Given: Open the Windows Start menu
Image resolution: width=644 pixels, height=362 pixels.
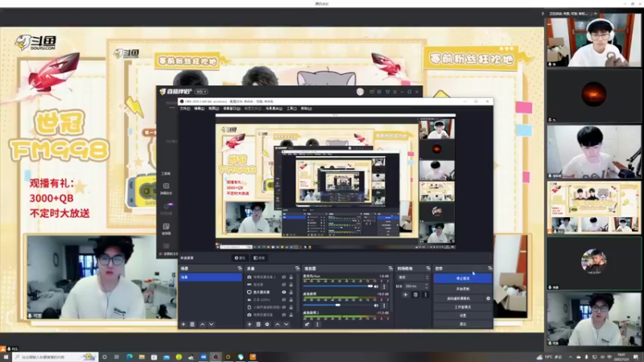Looking at the screenshot, I should (x=6, y=357).
